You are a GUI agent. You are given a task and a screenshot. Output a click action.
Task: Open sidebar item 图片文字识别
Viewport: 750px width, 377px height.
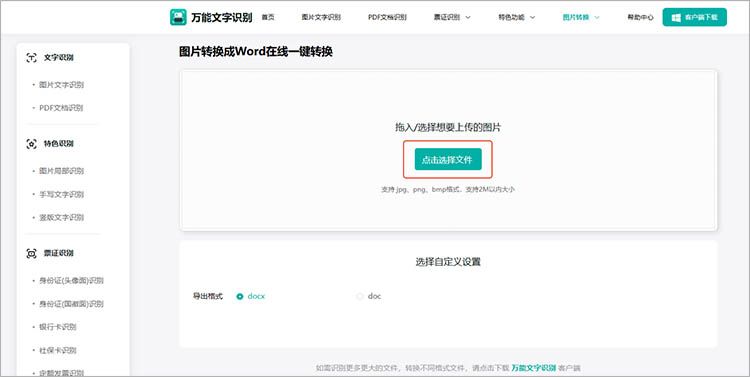[x=61, y=85]
